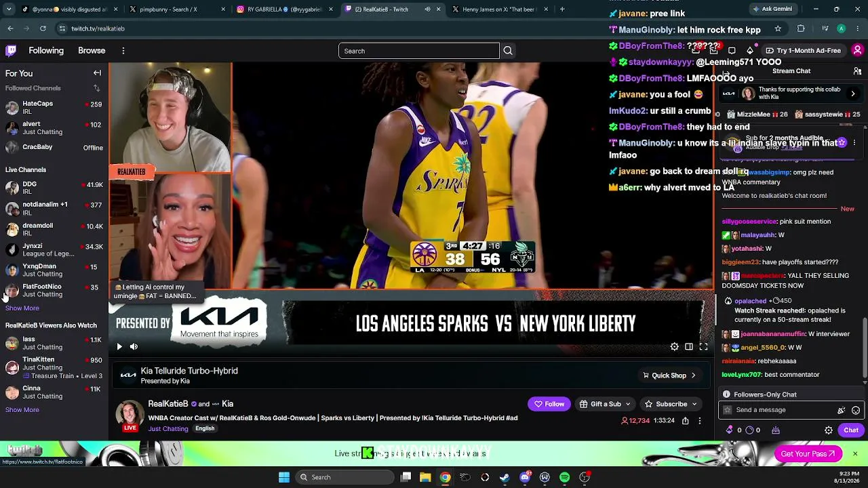Open the Just Chatting category link
868x488 pixels.
coord(168,429)
